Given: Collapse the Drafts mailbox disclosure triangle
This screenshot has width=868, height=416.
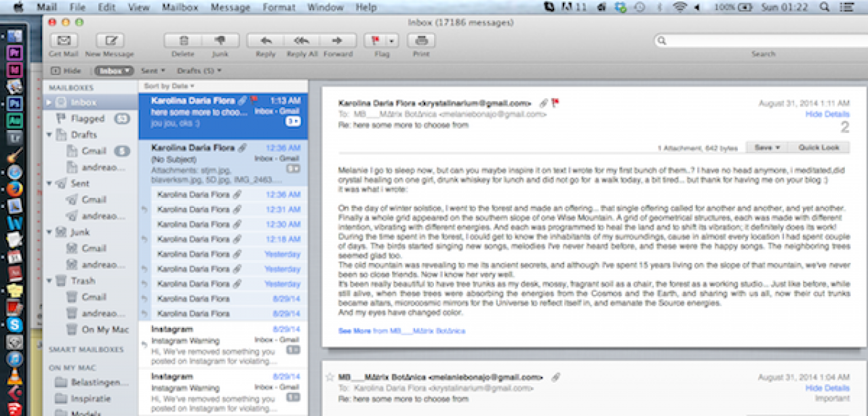Looking at the screenshot, I should (x=50, y=135).
